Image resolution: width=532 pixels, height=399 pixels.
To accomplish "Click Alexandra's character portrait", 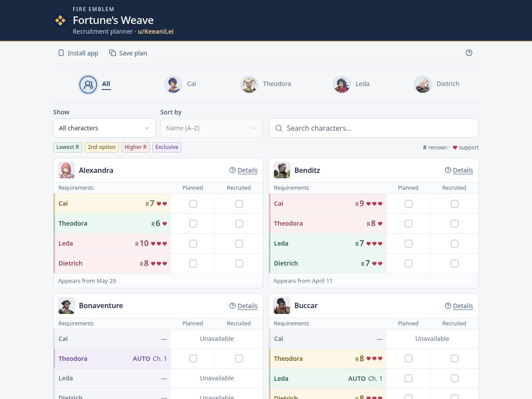I will (66, 170).
